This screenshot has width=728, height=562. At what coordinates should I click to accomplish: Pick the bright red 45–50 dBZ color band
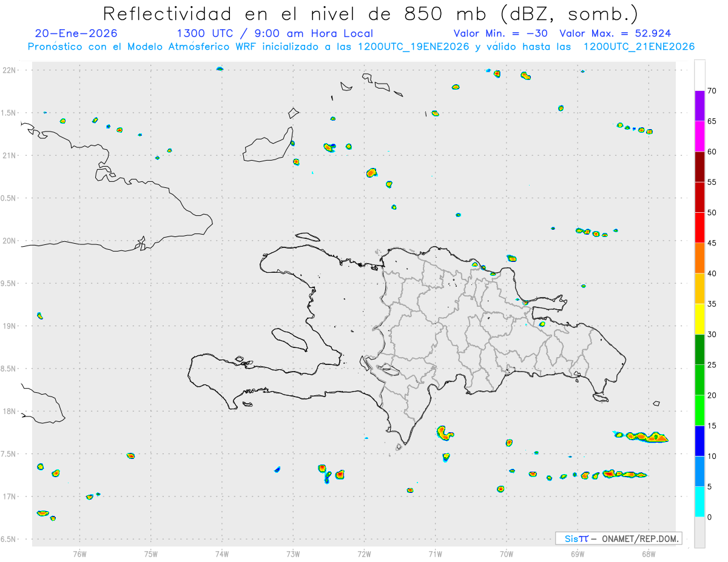(x=699, y=228)
